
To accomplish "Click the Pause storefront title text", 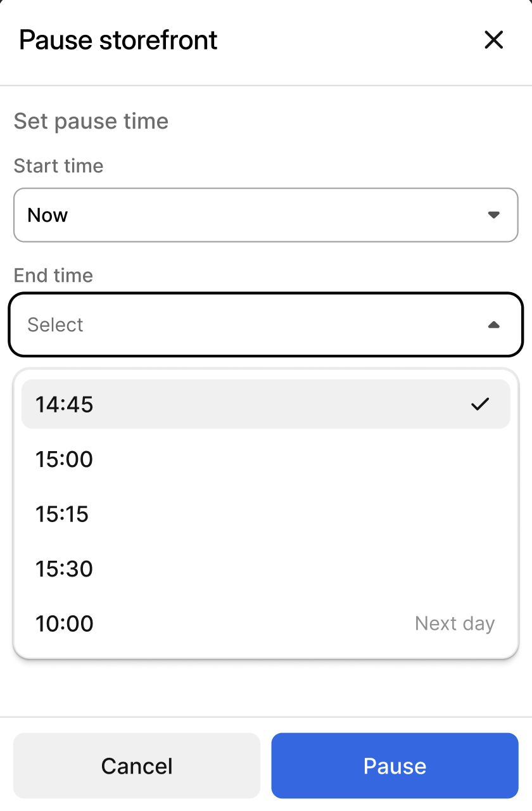I will (x=118, y=40).
